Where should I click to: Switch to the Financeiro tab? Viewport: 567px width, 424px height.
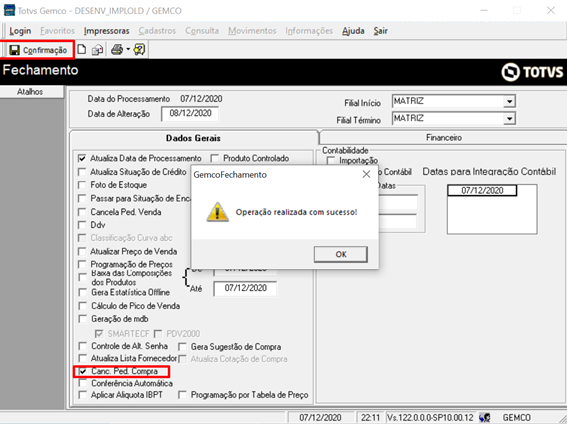click(443, 138)
